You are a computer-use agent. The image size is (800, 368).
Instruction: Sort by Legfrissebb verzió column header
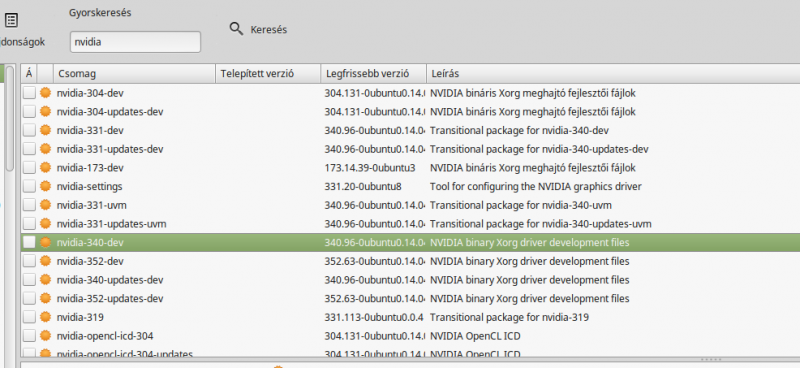[x=373, y=73]
